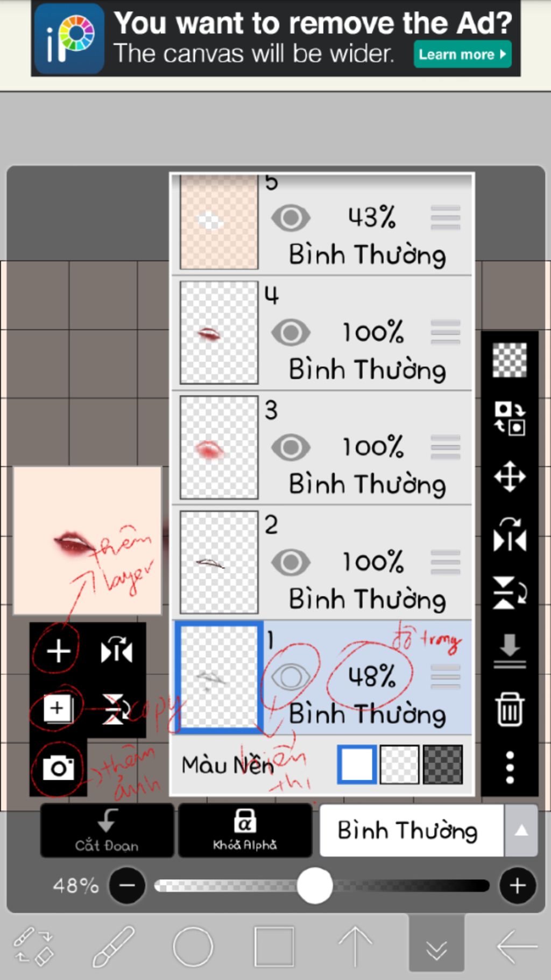Duplicate layer with the copy layer icon

[x=58, y=708]
